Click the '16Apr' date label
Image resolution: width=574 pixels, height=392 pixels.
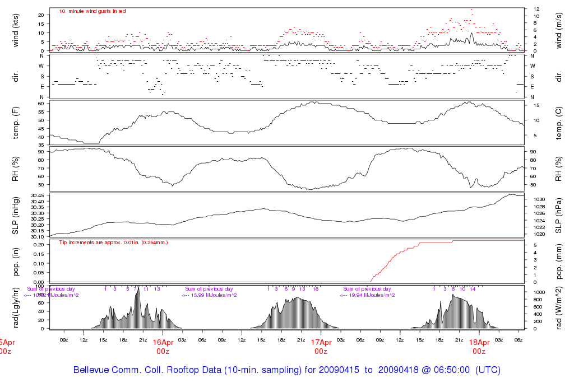[163, 343]
